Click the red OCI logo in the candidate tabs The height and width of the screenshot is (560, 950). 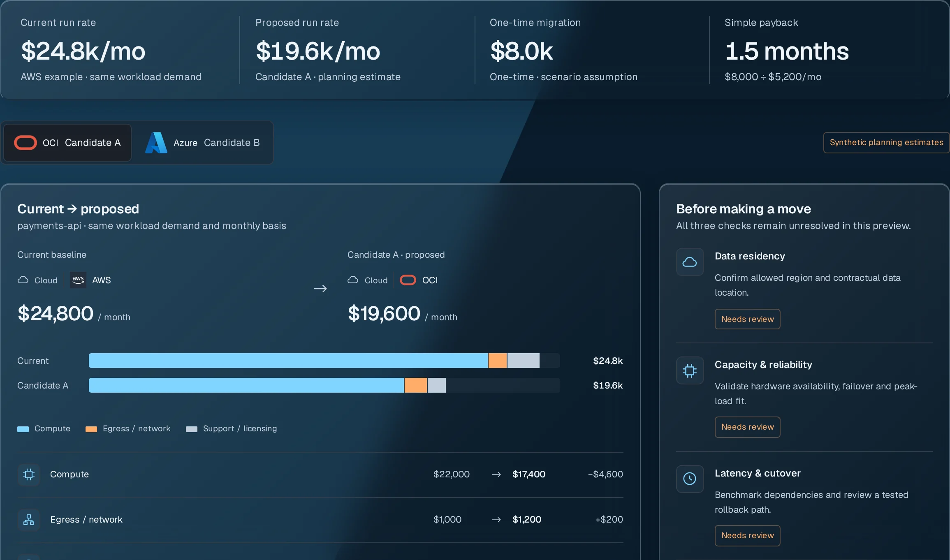(x=25, y=143)
